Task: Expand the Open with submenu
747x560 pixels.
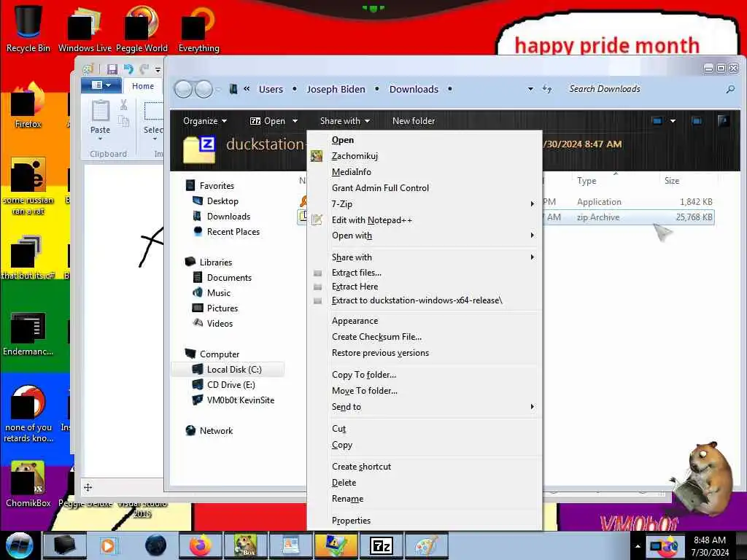Action: click(x=424, y=236)
